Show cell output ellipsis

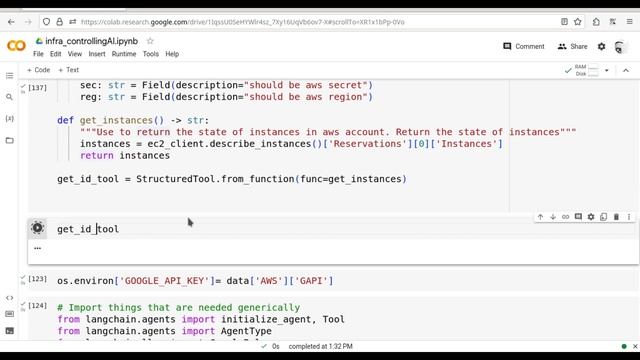[38, 248]
